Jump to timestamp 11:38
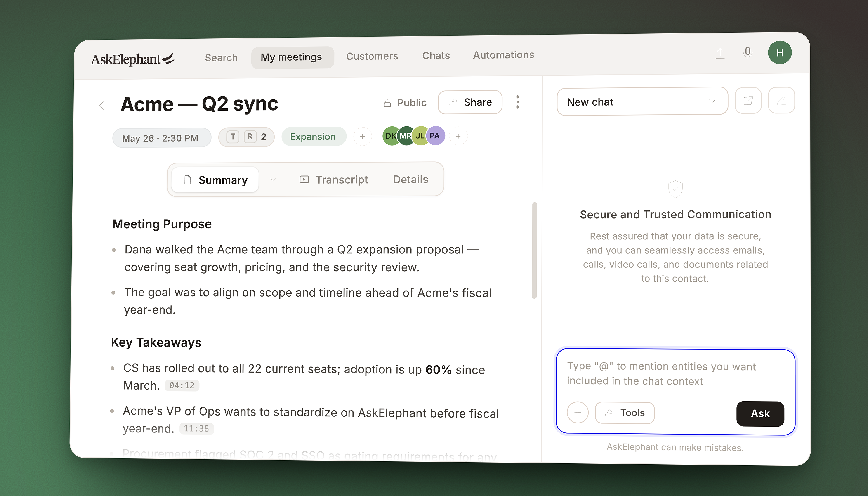 pyautogui.click(x=196, y=429)
